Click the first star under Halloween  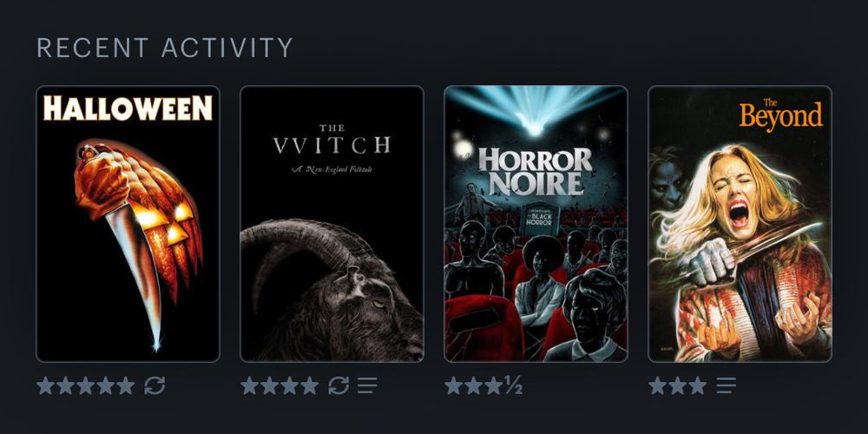pyautogui.click(x=45, y=385)
